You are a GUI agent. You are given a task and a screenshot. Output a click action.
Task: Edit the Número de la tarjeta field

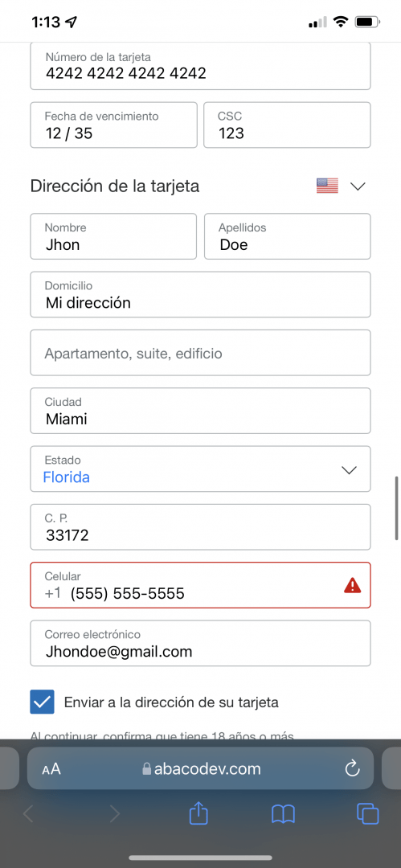(201, 66)
